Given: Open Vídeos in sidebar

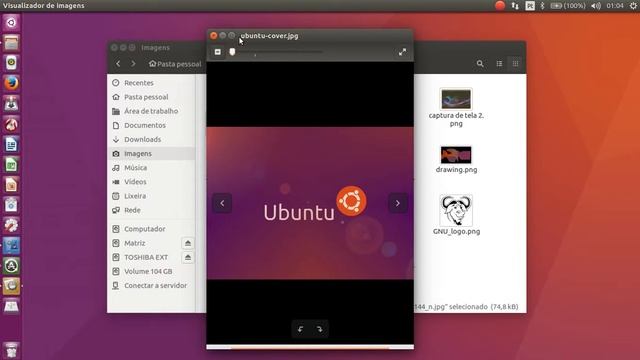Looking at the screenshot, I should [151, 182].
